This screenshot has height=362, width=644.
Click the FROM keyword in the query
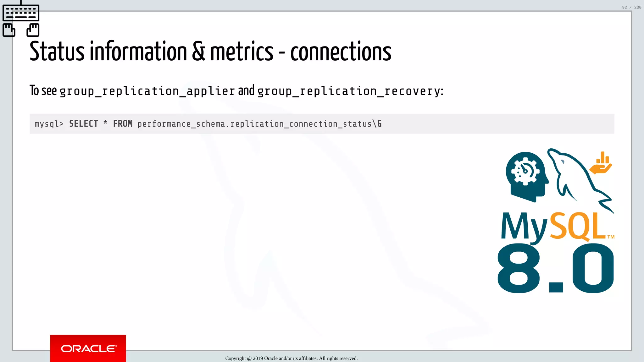[x=123, y=124]
